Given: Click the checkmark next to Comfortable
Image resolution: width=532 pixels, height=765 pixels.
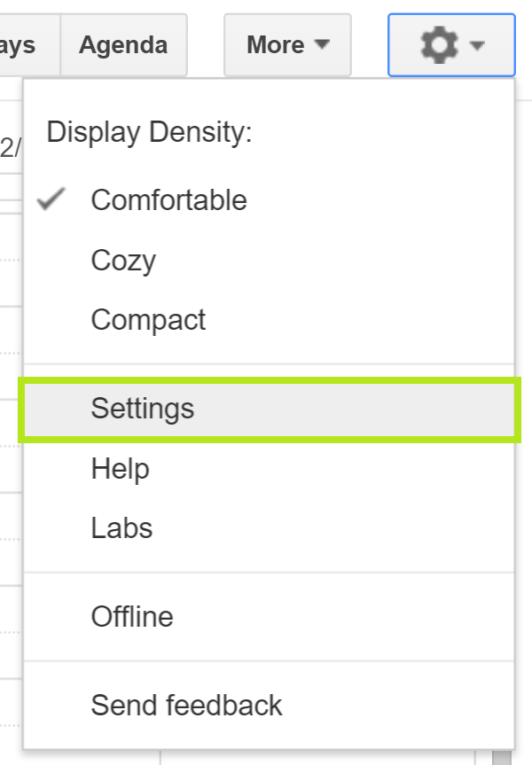Looking at the screenshot, I should click(52, 199).
